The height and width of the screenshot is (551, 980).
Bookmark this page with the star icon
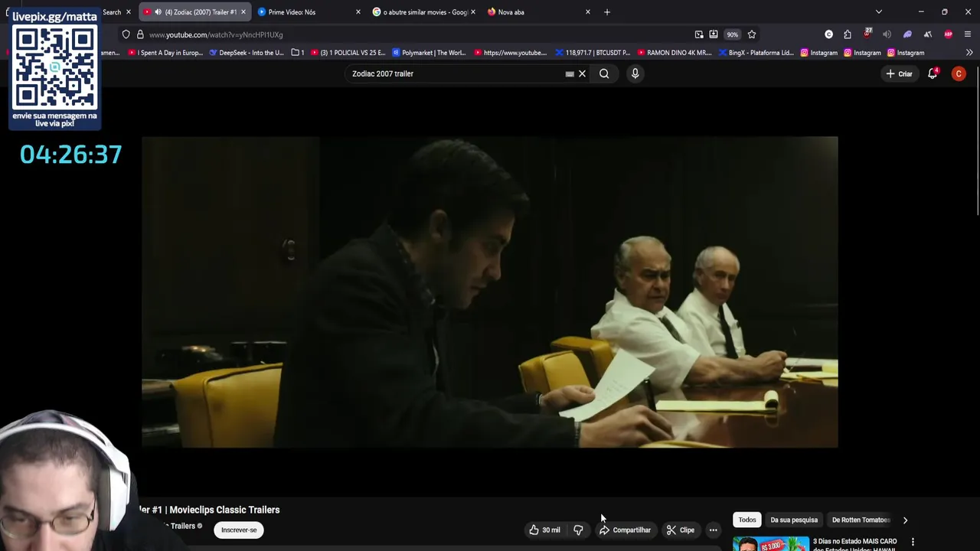point(752,34)
